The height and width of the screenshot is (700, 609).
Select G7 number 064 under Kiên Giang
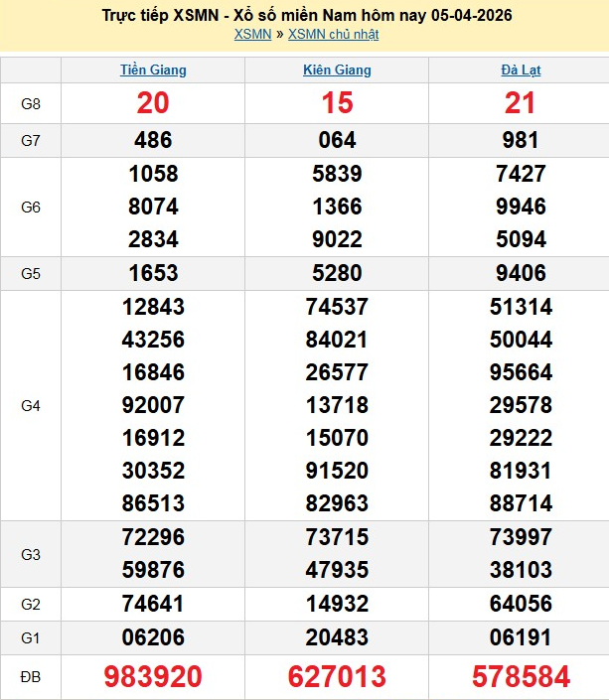(x=337, y=141)
